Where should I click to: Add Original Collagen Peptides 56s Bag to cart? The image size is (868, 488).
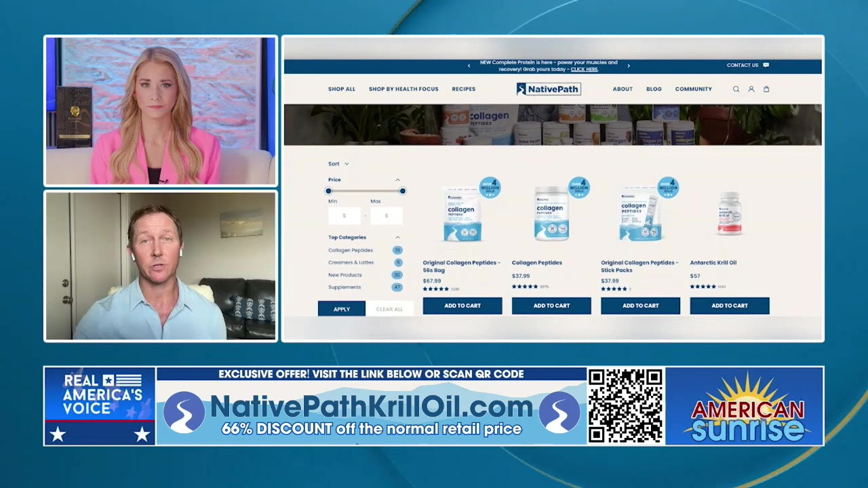pyautogui.click(x=462, y=306)
